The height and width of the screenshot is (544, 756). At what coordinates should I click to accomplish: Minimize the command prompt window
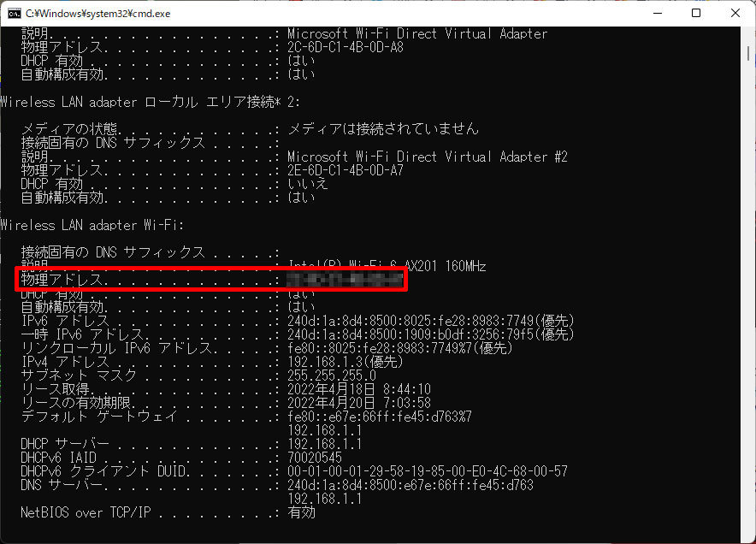(656, 13)
